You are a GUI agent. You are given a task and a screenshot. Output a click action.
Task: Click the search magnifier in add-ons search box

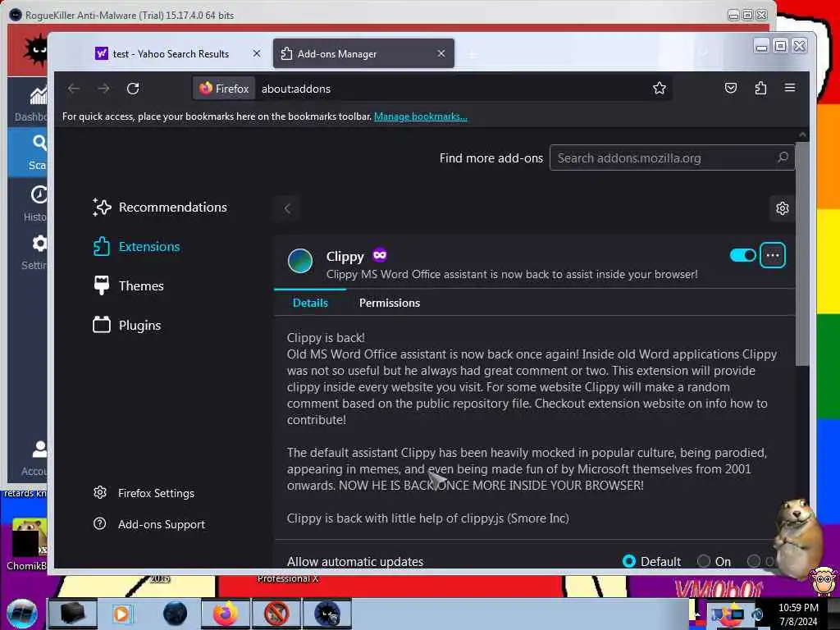point(783,157)
